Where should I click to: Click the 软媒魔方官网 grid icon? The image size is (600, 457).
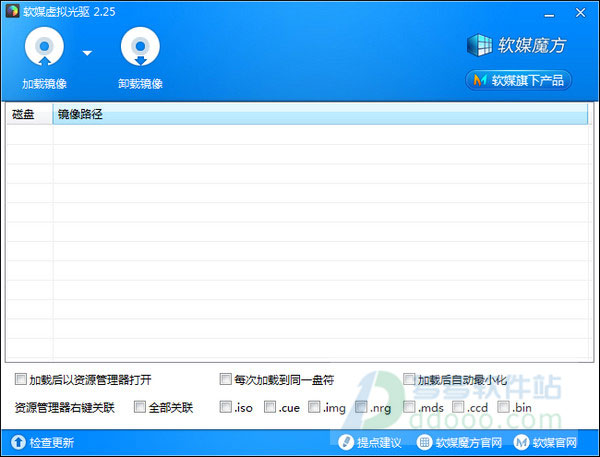click(x=424, y=442)
